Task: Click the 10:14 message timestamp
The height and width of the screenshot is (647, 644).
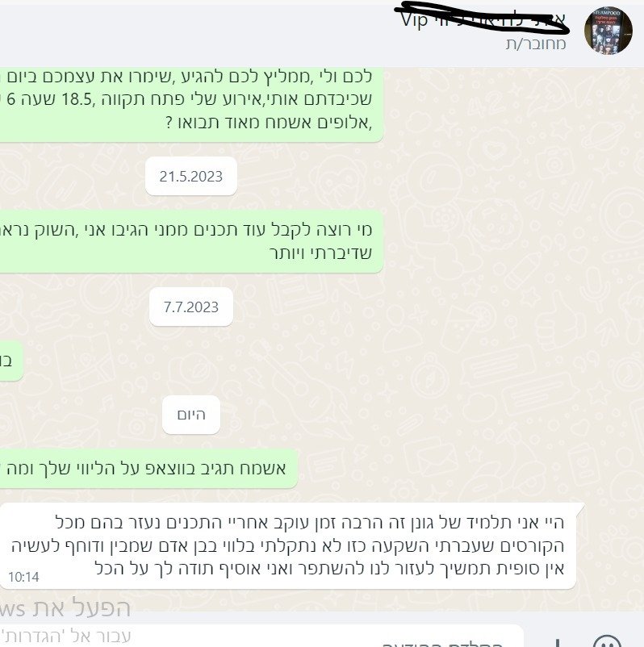Action: pos(23,577)
